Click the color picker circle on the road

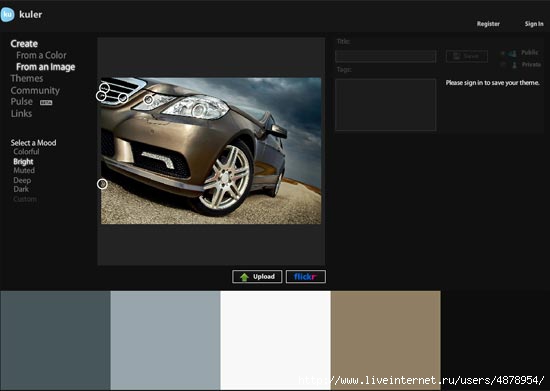click(x=102, y=184)
